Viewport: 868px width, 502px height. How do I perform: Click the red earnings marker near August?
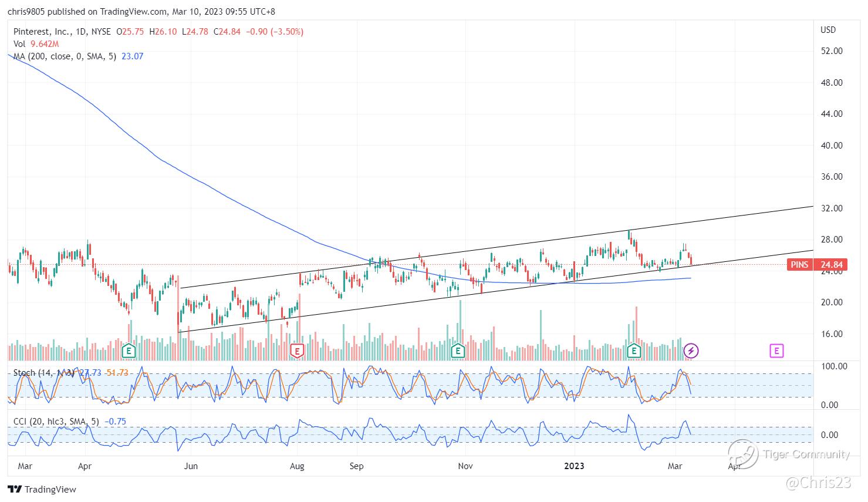[298, 351]
